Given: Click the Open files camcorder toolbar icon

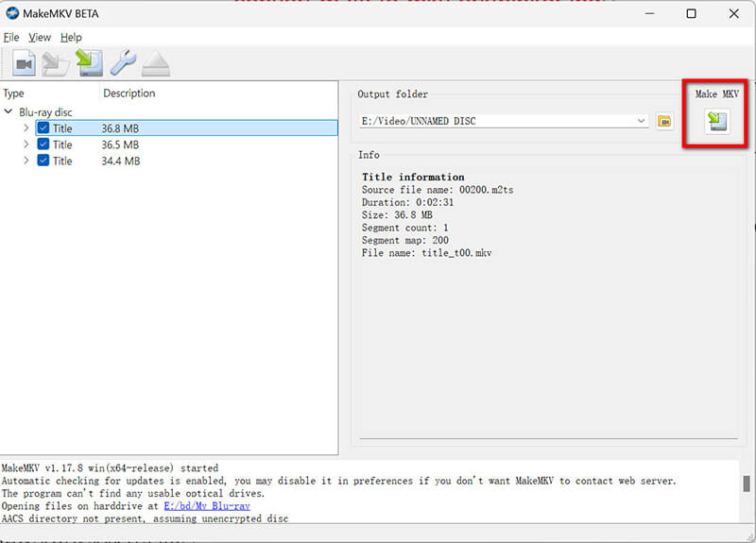Looking at the screenshot, I should point(24,62).
